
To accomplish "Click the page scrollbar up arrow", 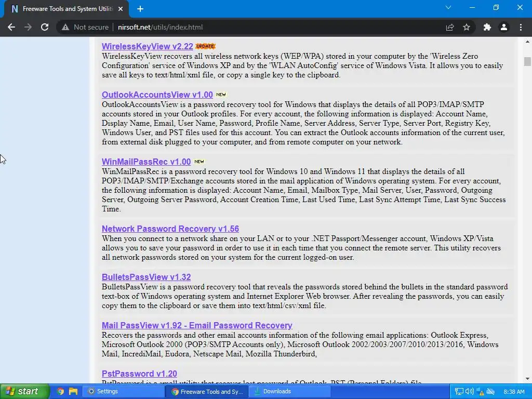I will coord(527,42).
